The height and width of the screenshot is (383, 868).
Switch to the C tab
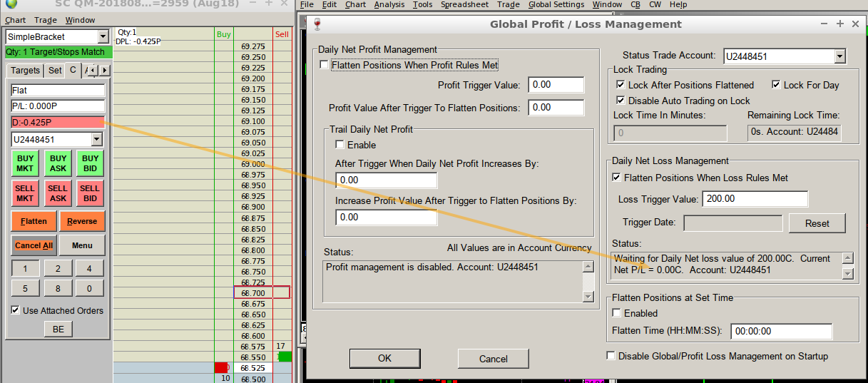coord(72,70)
